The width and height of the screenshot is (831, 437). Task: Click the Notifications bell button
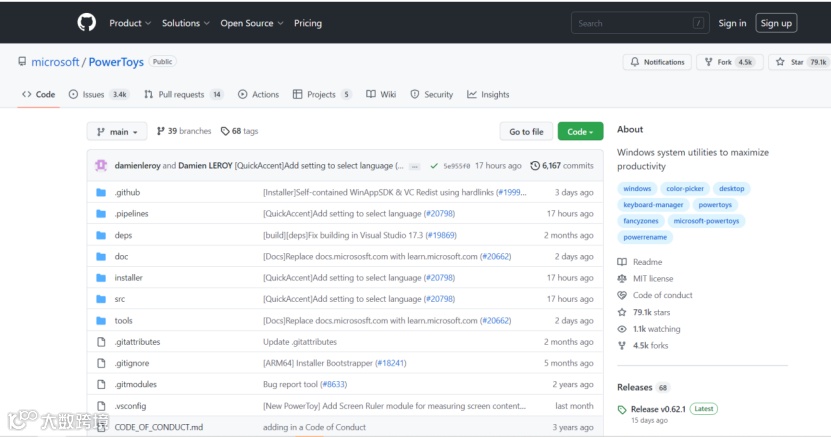pyautogui.click(x=657, y=62)
